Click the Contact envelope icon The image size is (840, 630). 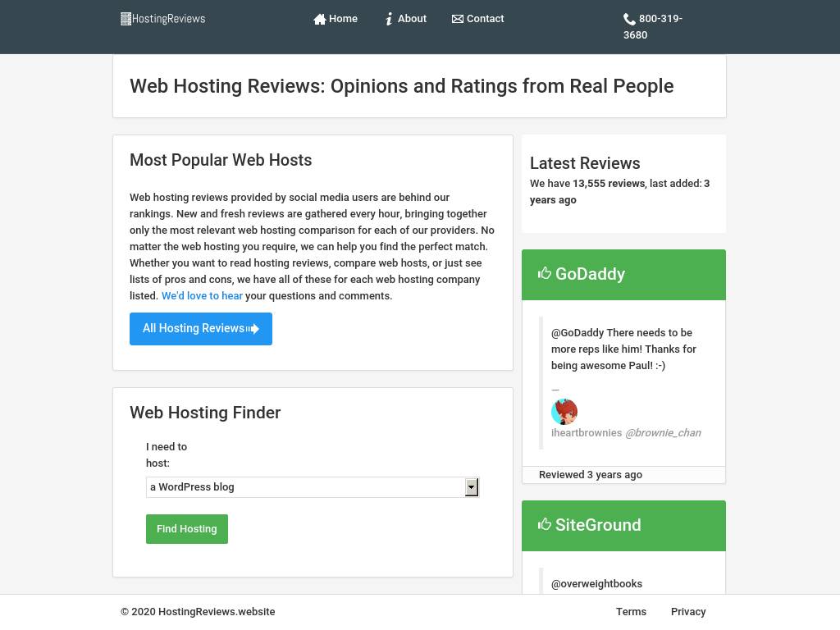click(458, 19)
